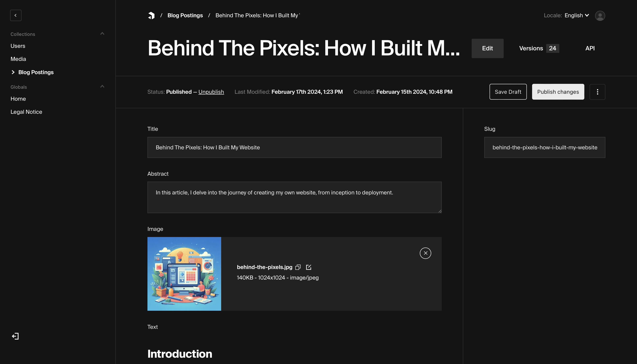Click the image metadata 140KB line
The image size is (637, 364).
277,277
